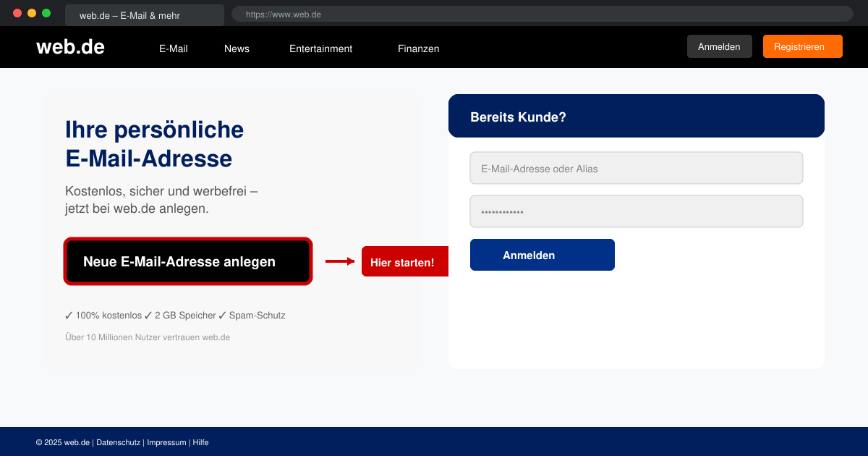Click the green maximize window button
868x456 pixels.
pyautogui.click(x=46, y=13)
